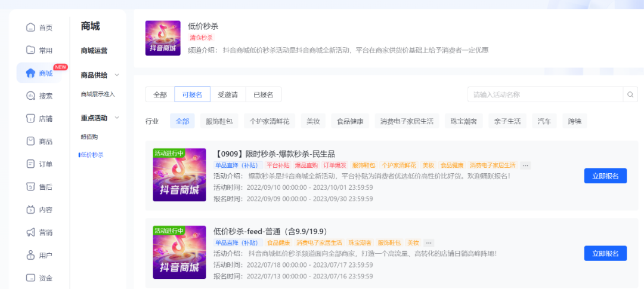Viewport: 644px width, 289px height.
Task: Click the 内容 content icon
Action: coord(30,210)
